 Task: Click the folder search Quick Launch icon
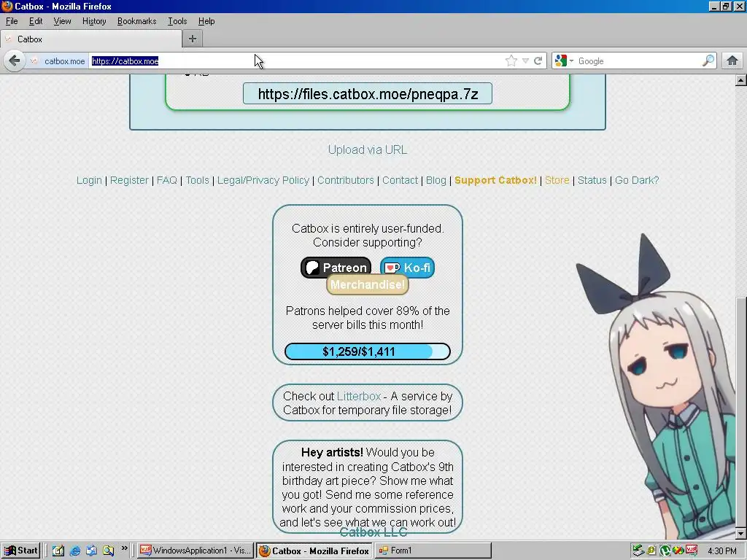108,551
